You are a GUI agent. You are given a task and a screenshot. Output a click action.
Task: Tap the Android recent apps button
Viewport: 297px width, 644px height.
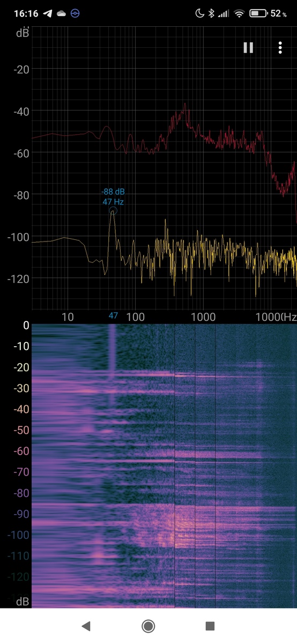click(210, 626)
